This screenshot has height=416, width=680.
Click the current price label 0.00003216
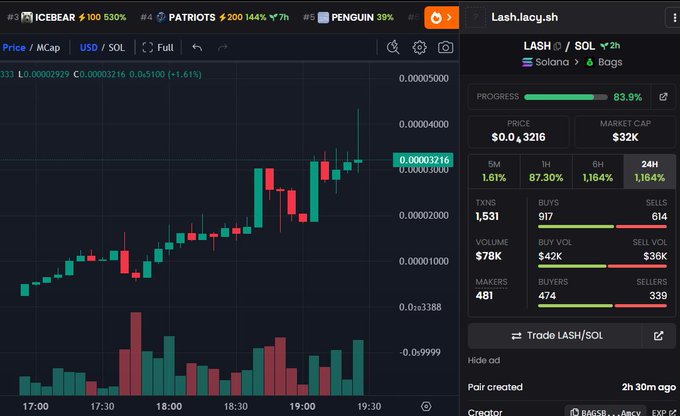coord(423,160)
